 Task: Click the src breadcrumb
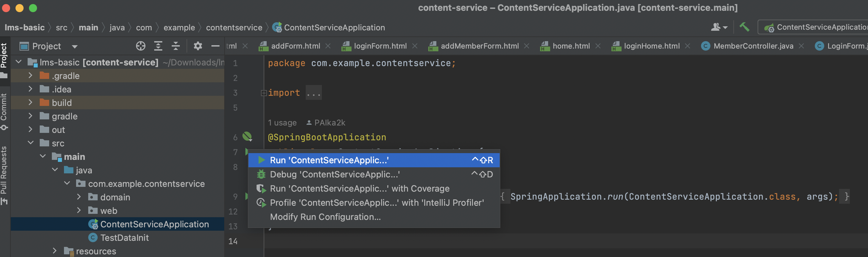62,27
